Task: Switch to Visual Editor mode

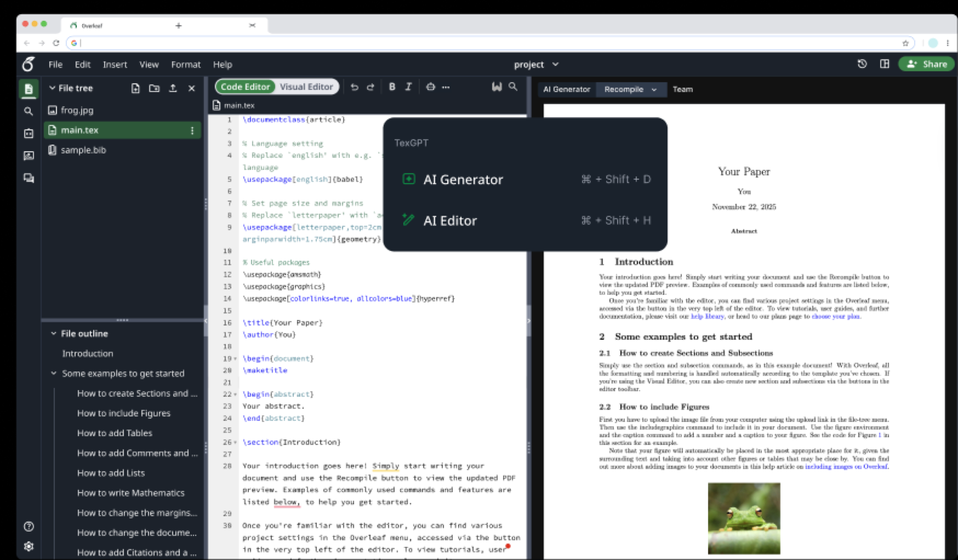Action: [306, 87]
